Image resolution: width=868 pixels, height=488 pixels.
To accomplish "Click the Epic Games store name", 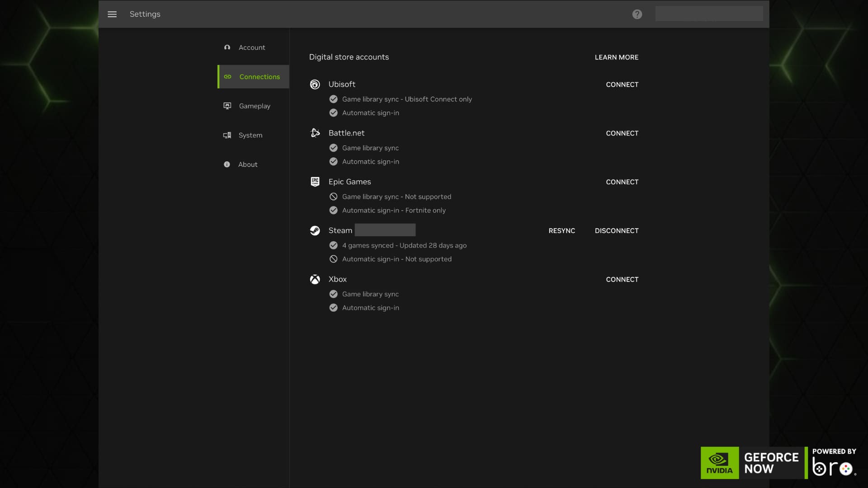I will [349, 182].
